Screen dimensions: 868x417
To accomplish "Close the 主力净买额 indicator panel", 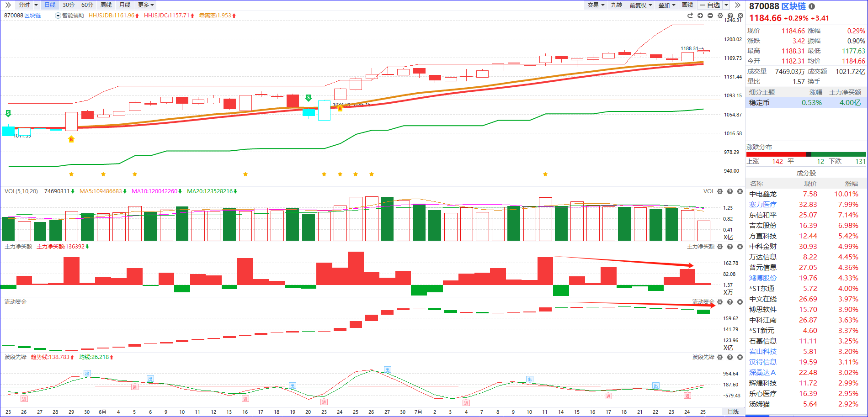I will pos(740,247).
